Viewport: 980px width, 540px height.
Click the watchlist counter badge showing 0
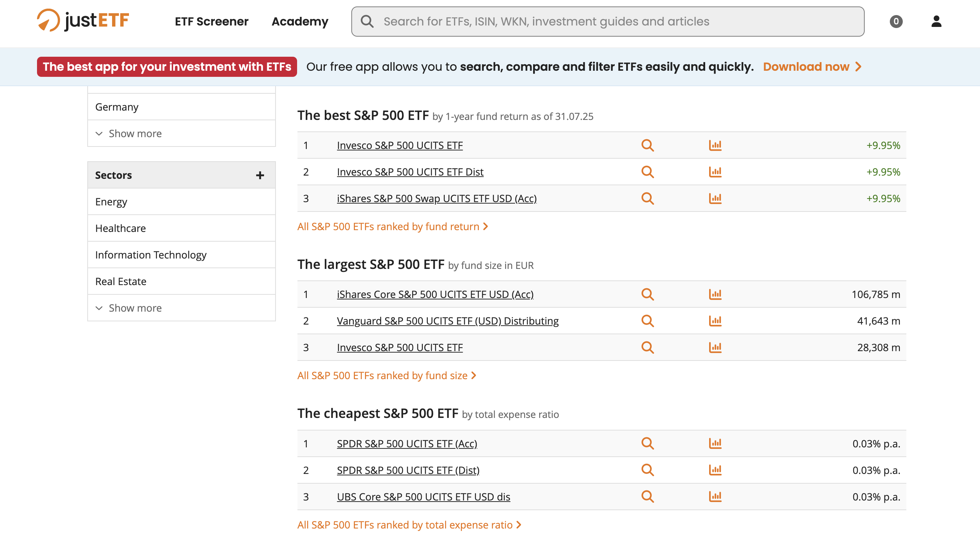click(896, 21)
